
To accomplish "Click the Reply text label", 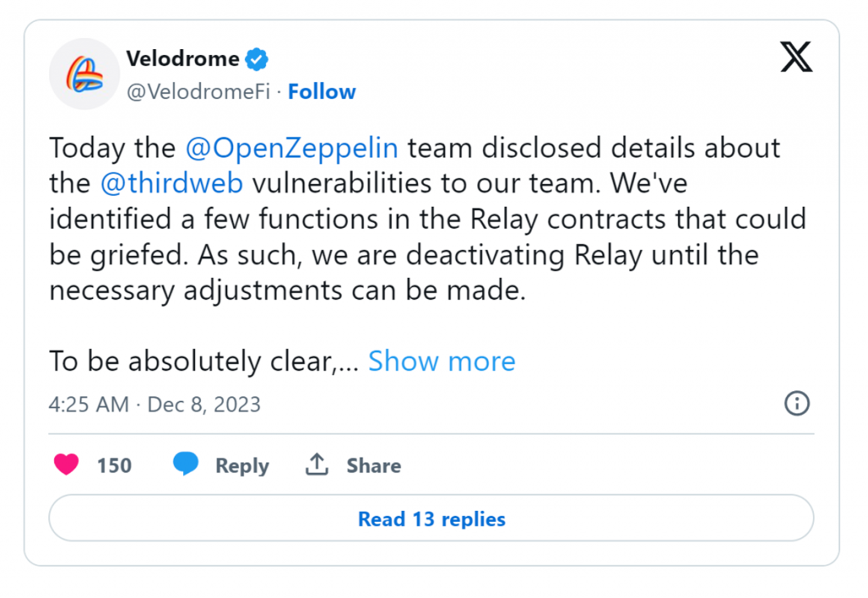I will [x=242, y=465].
